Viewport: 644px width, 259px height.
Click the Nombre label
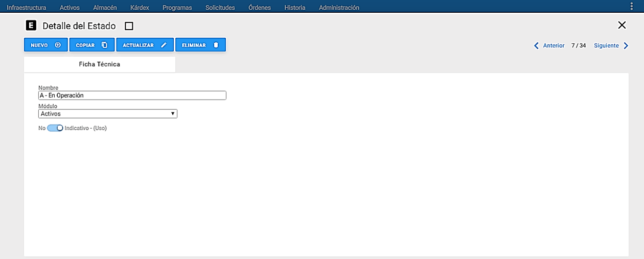(49, 88)
